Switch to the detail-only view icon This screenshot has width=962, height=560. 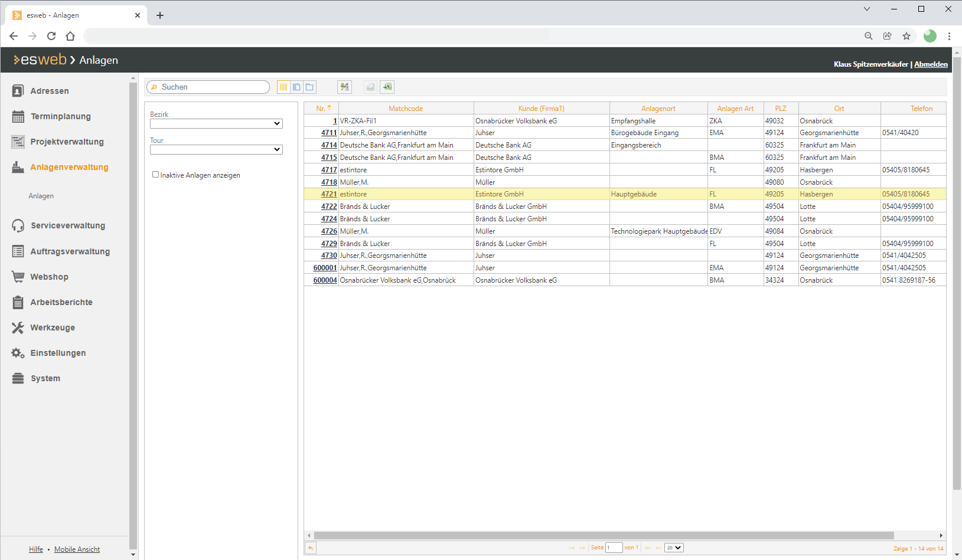point(309,87)
